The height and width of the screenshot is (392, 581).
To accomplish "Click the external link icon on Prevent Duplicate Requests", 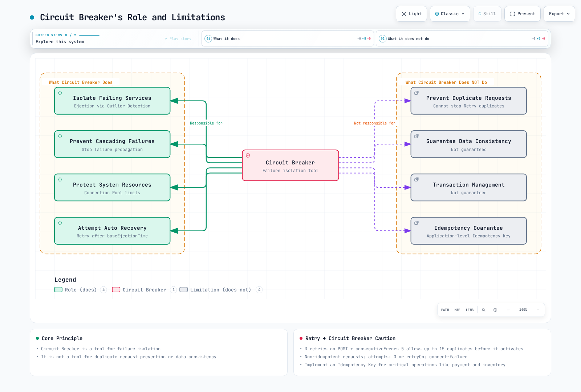I will click(417, 93).
